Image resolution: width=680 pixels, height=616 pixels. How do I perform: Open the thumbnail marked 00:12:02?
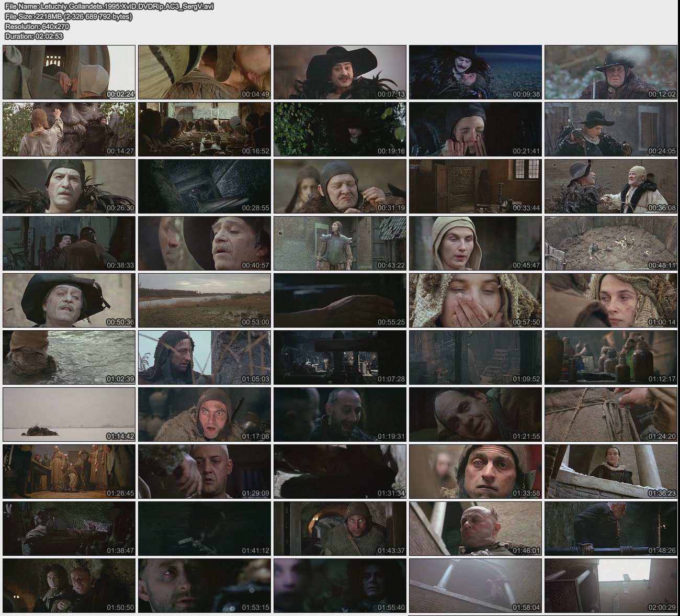pos(610,72)
